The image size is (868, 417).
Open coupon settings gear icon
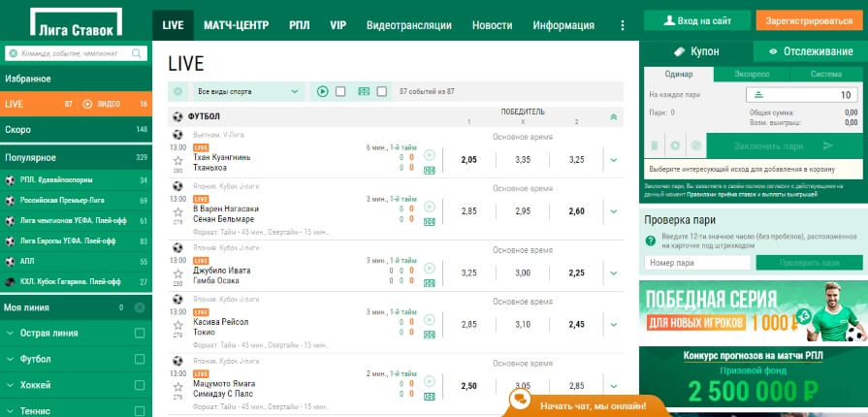point(675,145)
